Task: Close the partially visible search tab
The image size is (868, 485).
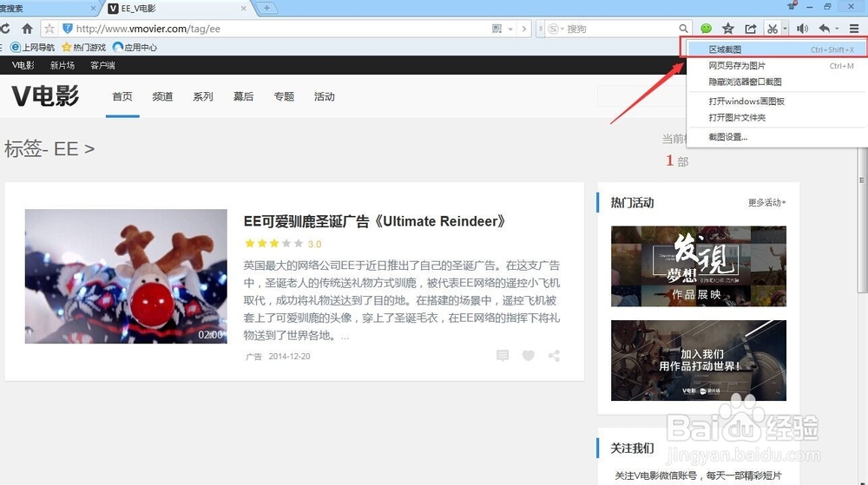Action: [93, 9]
